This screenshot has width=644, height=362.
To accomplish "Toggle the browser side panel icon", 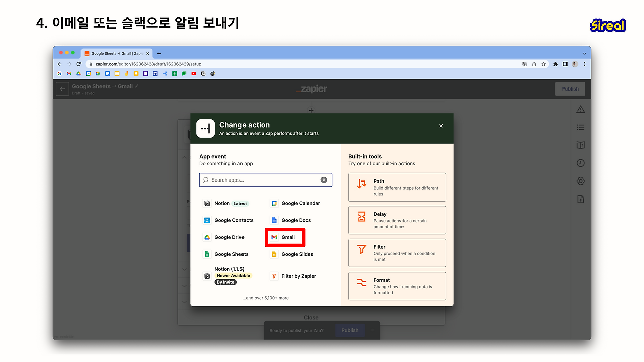I will (565, 64).
